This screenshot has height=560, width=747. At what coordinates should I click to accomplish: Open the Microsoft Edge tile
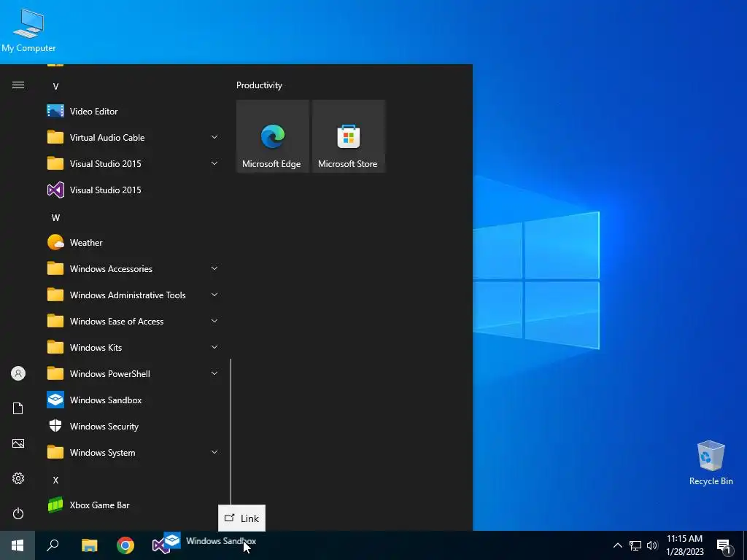pos(273,136)
